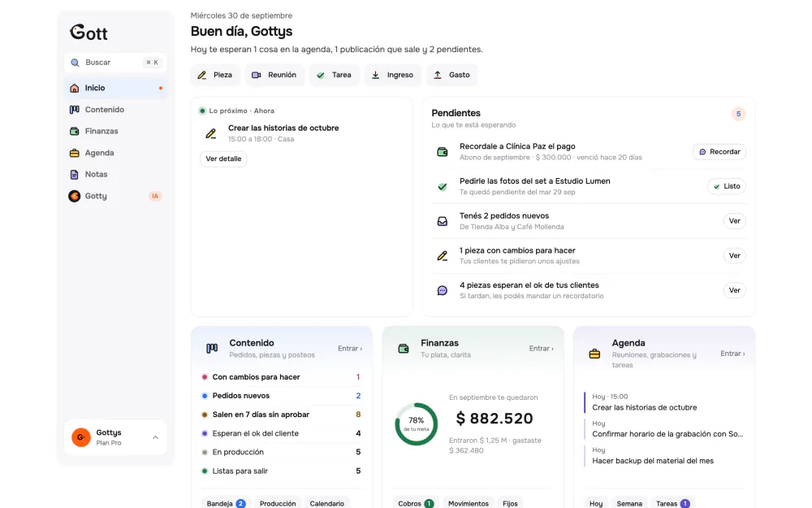The image size is (812, 508).
Task: Click the Finanzas card wallet icon
Action: [x=404, y=349]
